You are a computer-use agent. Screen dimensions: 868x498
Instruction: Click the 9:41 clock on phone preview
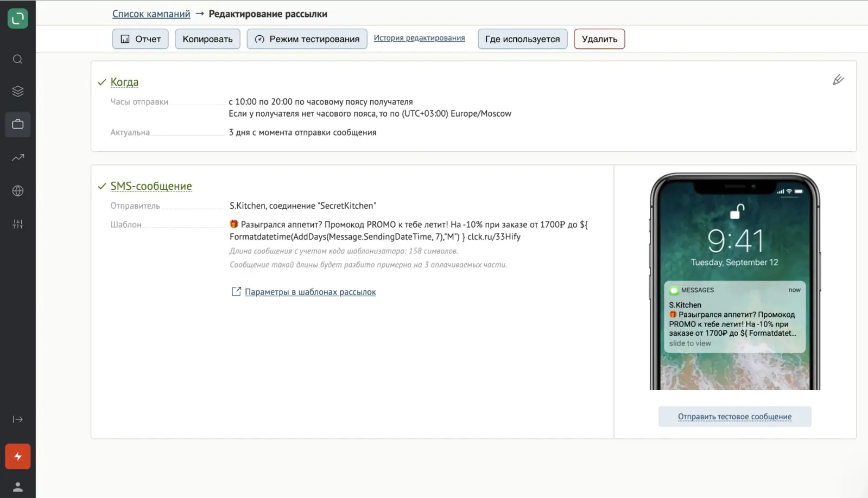735,241
